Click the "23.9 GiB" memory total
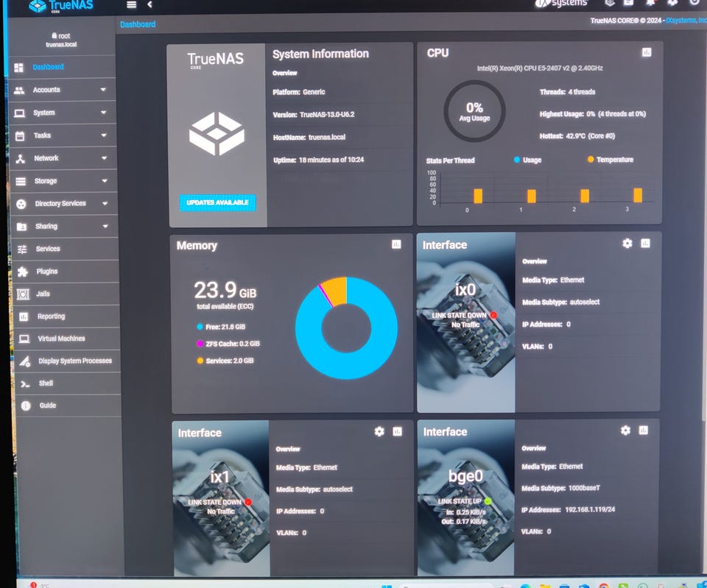Screen dimensions: 707x588 (x=225, y=290)
